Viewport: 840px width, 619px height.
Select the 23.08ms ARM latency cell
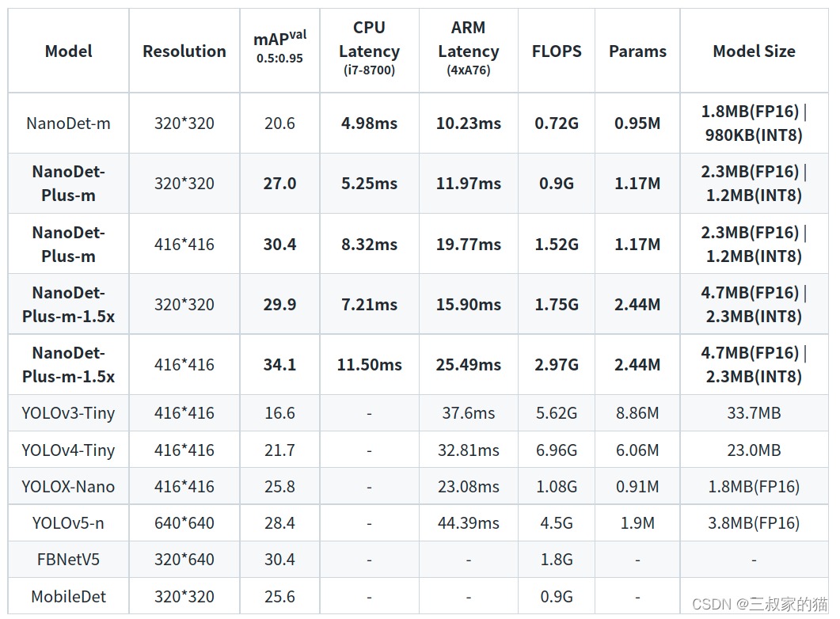(468, 487)
